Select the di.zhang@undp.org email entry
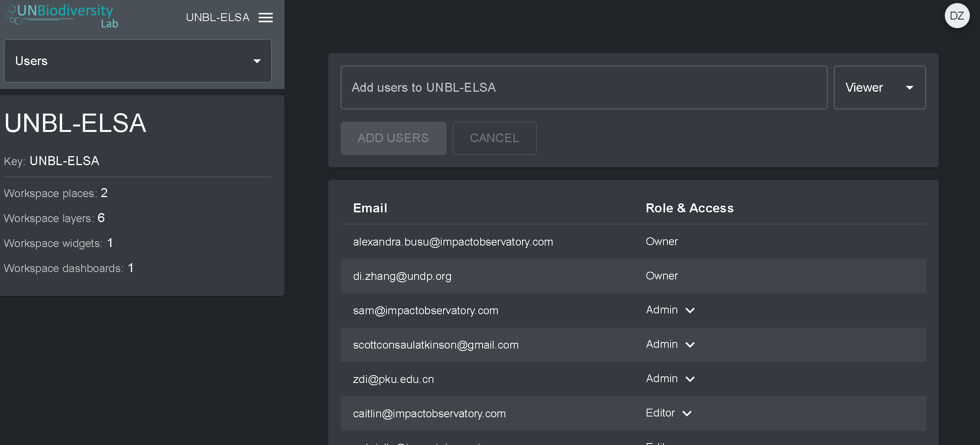 pyautogui.click(x=402, y=276)
